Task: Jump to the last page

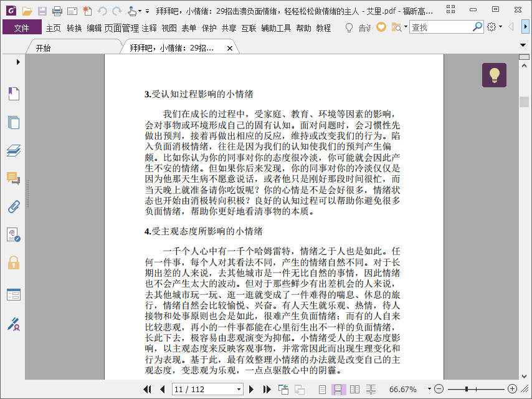Action: pyautogui.click(x=267, y=389)
